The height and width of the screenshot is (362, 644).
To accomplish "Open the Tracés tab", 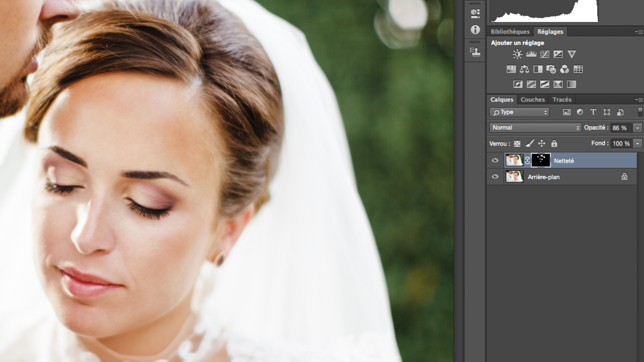I will 562,100.
